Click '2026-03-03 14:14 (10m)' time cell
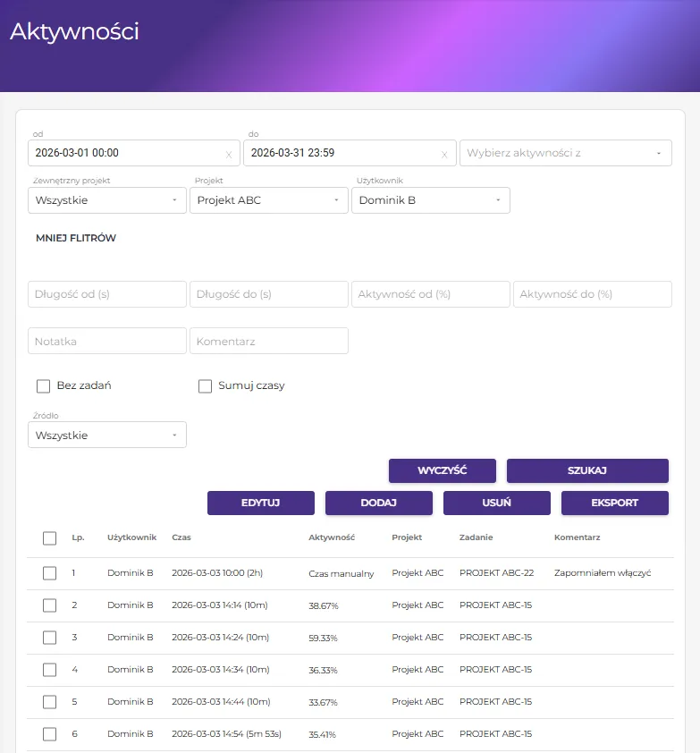 coord(220,605)
